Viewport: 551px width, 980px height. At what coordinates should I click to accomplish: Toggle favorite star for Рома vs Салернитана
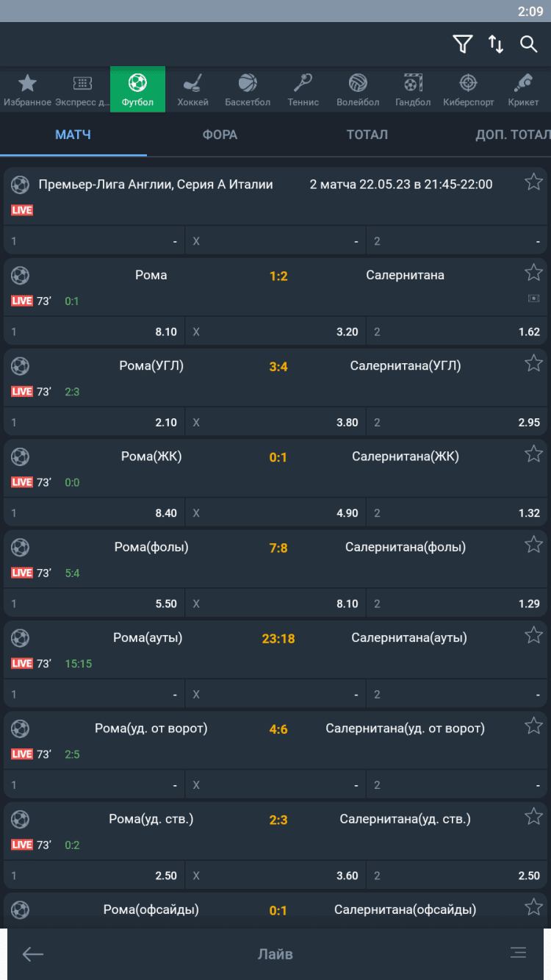[x=533, y=273]
